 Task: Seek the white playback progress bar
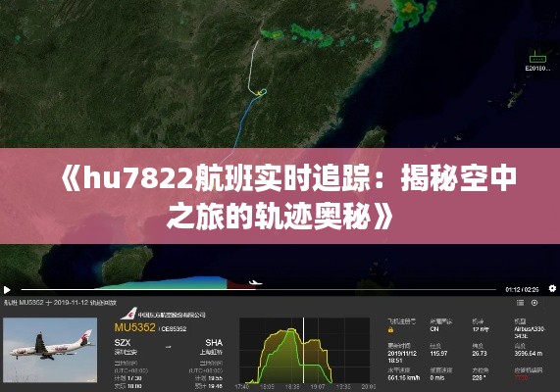[259, 289]
